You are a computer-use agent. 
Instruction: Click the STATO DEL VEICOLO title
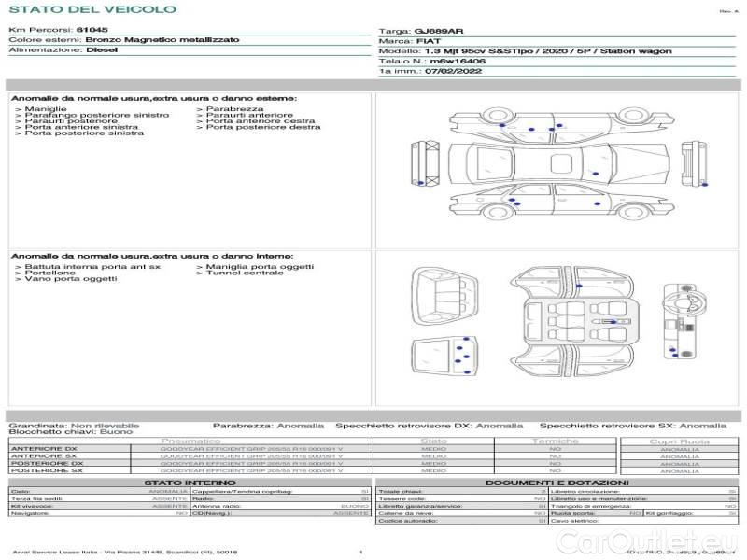pyautogui.click(x=92, y=9)
